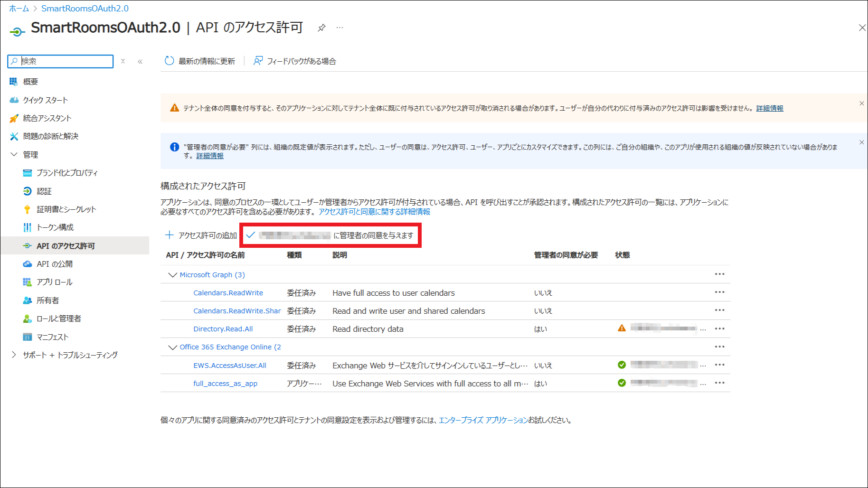Screen dimensions: 868x488
Task: Collapse the 管理 section in sidebar
Action: click(x=14, y=154)
